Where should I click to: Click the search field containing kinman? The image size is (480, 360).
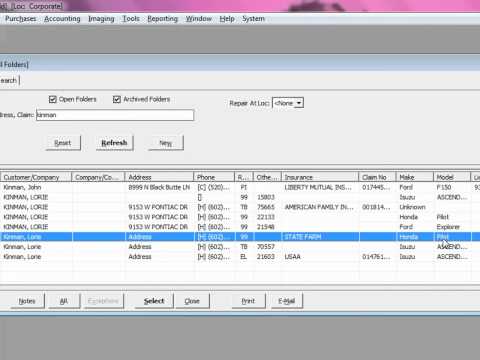point(115,115)
